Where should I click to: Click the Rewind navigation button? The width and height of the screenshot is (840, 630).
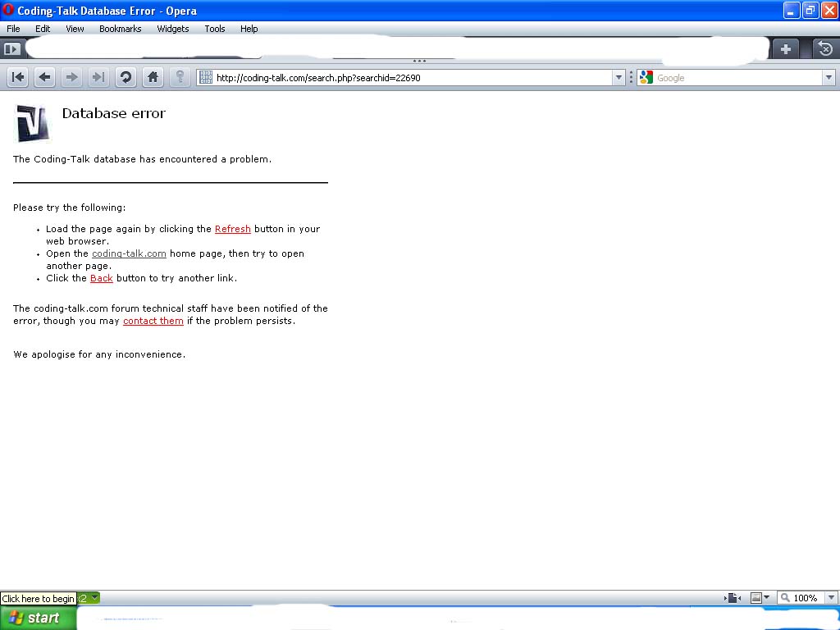click(x=17, y=77)
